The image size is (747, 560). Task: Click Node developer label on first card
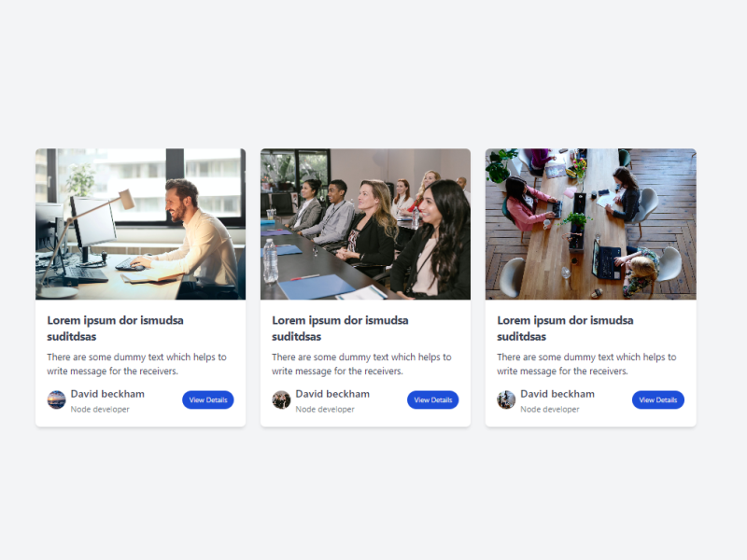tap(100, 409)
